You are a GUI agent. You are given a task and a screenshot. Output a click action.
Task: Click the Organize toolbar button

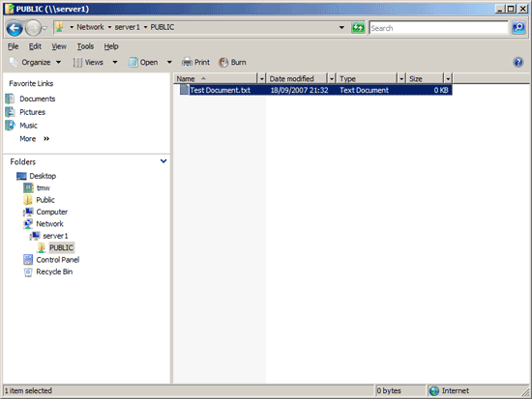point(35,63)
